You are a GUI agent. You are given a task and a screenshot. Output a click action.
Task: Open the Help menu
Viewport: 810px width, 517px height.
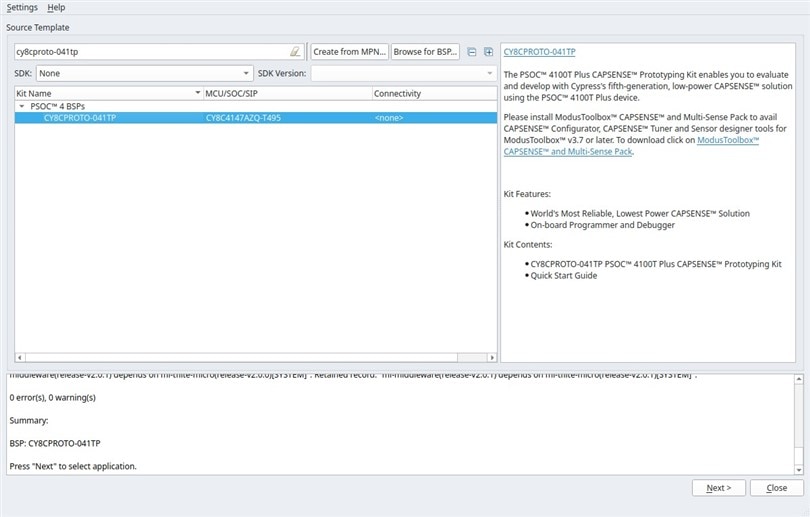[56, 7]
